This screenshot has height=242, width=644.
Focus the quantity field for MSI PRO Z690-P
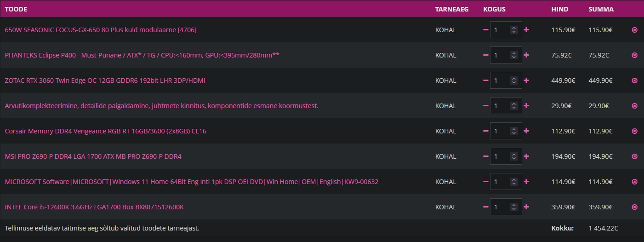coord(506,156)
